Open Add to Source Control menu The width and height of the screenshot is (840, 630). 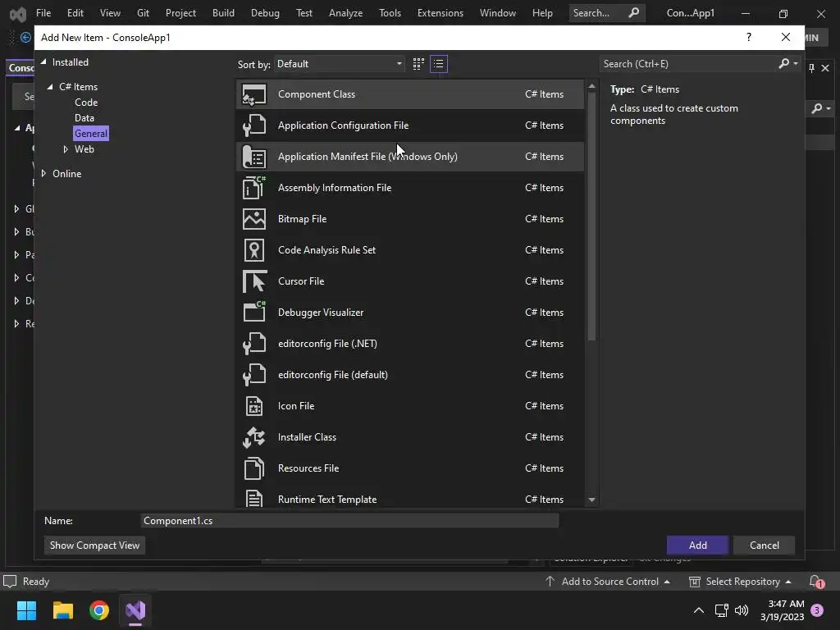608,582
